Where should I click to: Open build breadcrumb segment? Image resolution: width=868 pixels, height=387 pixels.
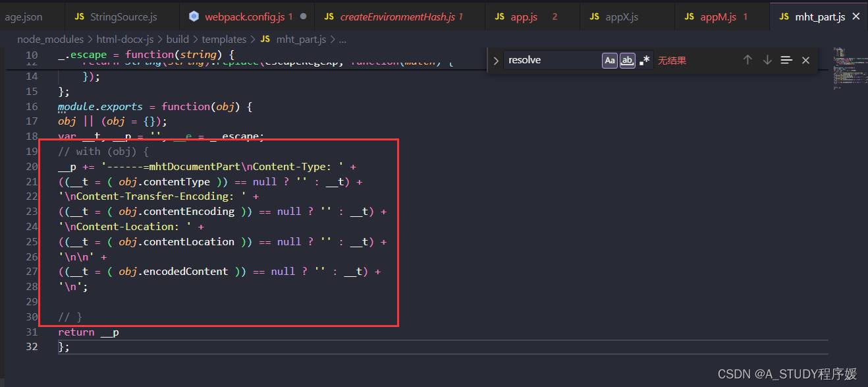(178, 40)
